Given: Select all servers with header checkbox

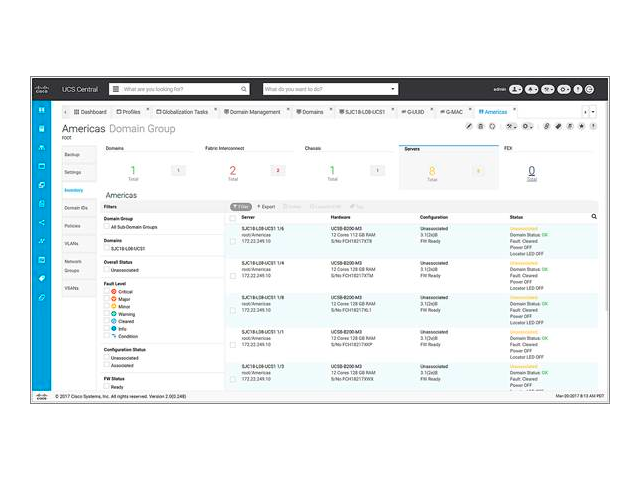Looking at the screenshot, I should (x=233, y=218).
